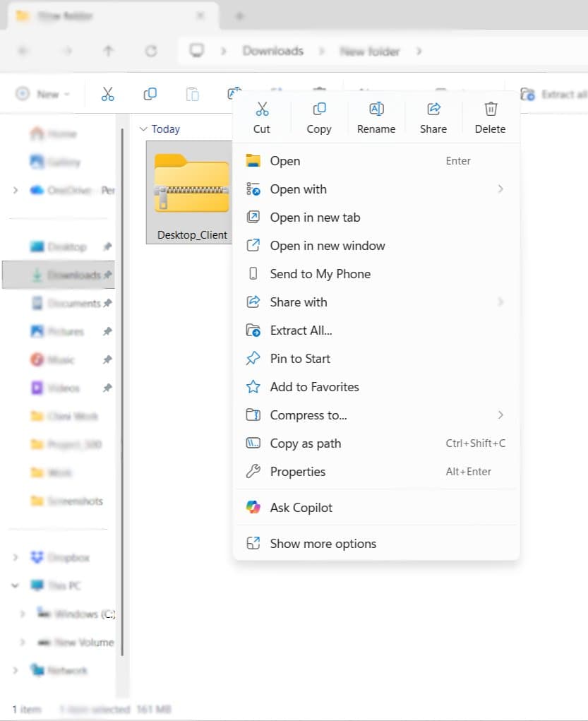Open Videos in the navigation pane
588x721 pixels.
point(55,388)
